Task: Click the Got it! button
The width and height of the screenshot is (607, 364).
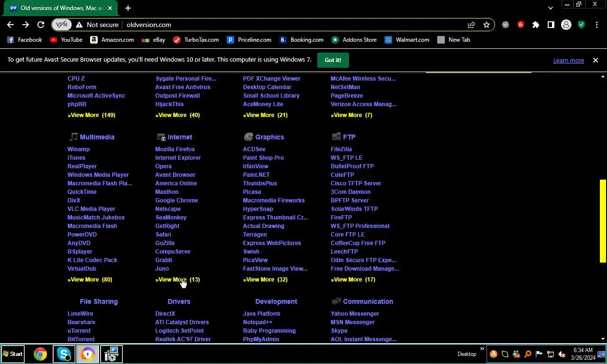Action: 333,60
